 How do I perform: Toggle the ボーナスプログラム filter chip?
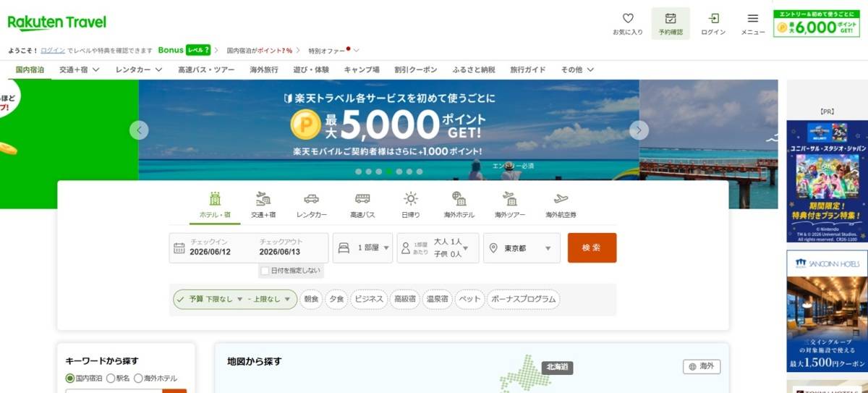click(524, 299)
